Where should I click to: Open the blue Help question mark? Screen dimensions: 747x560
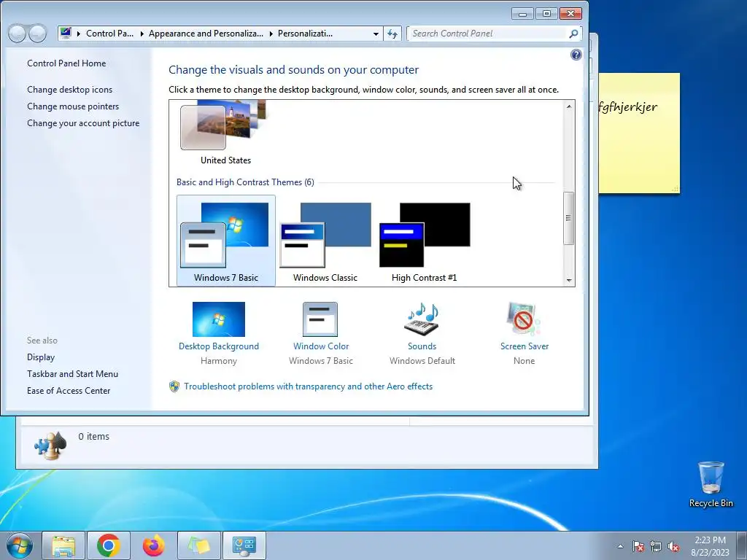coord(576,55)
